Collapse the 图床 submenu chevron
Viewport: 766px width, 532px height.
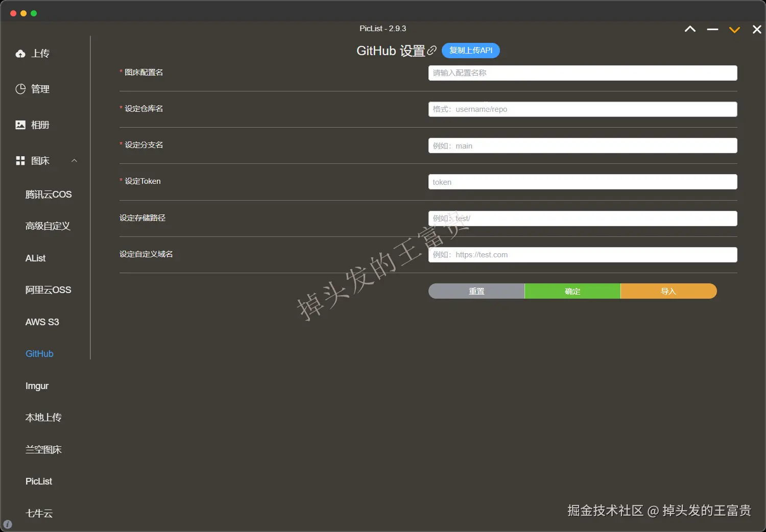pos(74,160)
